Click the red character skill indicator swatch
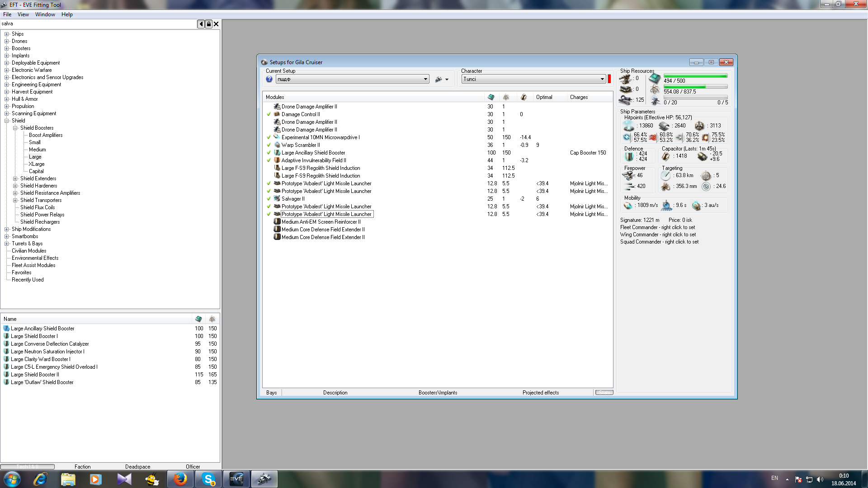The width and height of the screenshot is (868, 488). click(609, 79)
